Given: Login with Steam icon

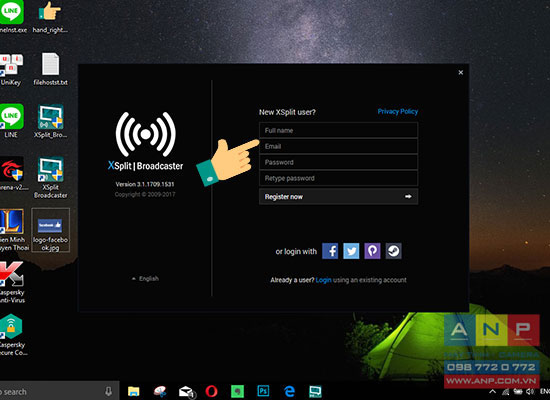Looking at the screenshot, I should [394, 251].
